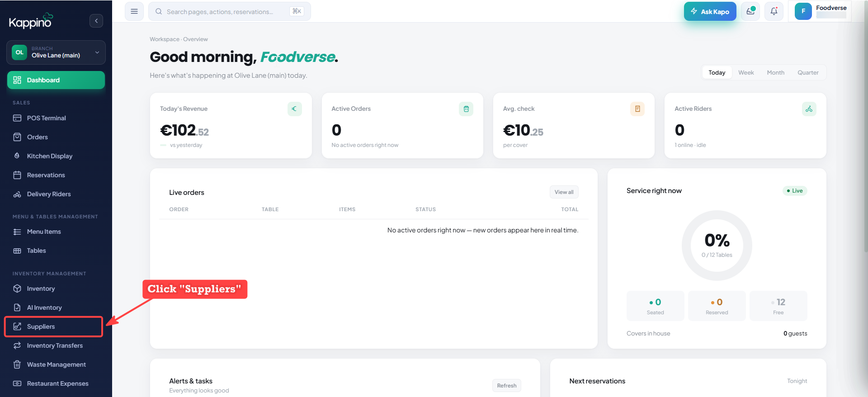
Task: Open Kitchen Display page
Action: (x=56, y=156)
